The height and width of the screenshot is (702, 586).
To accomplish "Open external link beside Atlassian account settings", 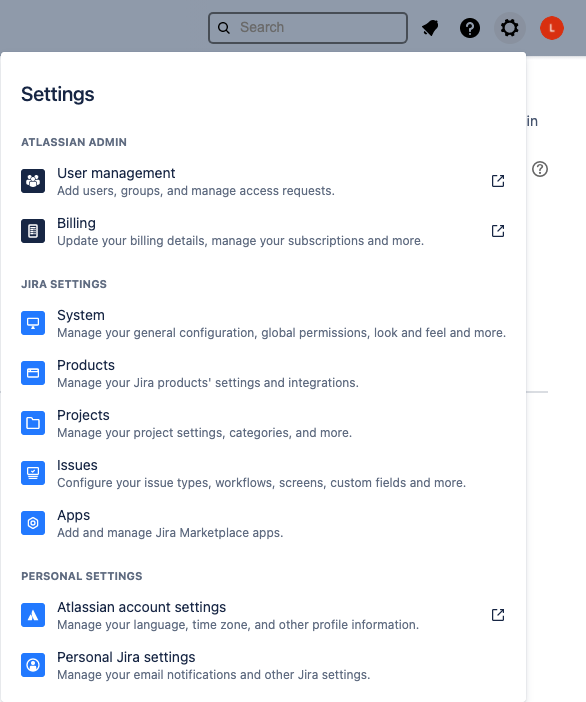I will click(x=498, y=615).
